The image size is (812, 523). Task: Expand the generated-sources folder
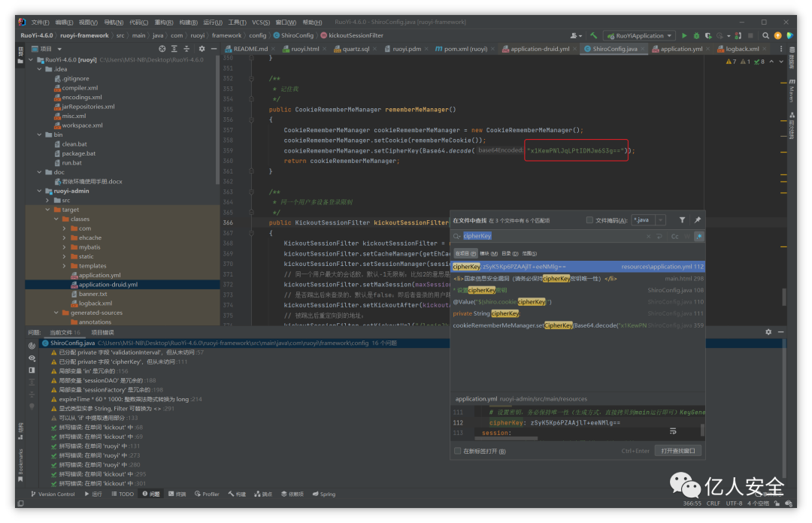57,313
